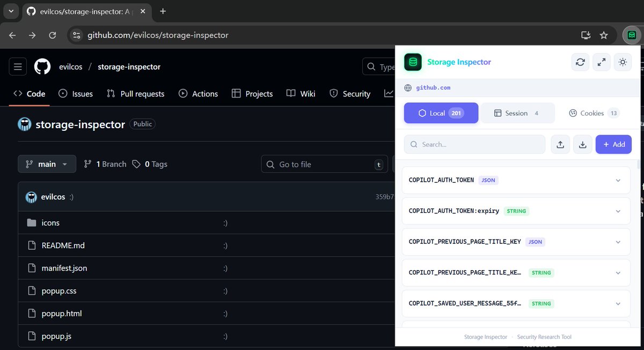Open the README.md file
644x350 pixels.
point(63,245)
